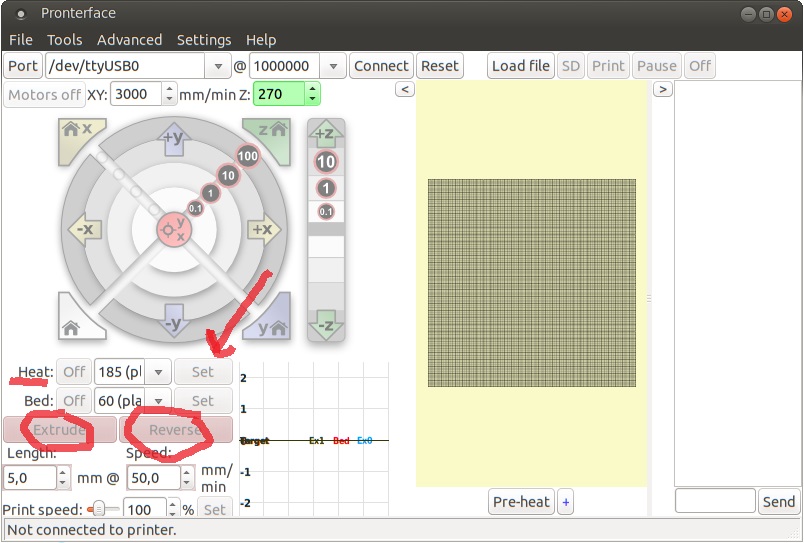
Task: Open the baud rate dropdown
Action: pyautogui.click(x=333, y=66)
